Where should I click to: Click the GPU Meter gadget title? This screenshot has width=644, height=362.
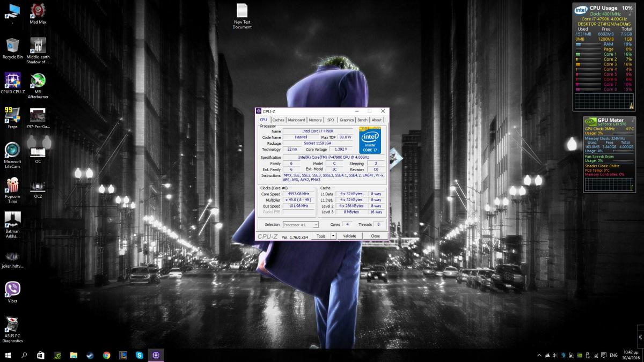click(610, 121)
